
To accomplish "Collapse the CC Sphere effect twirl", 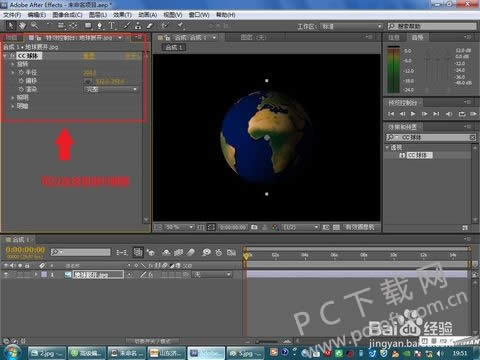I will click(x=5, y=56).
